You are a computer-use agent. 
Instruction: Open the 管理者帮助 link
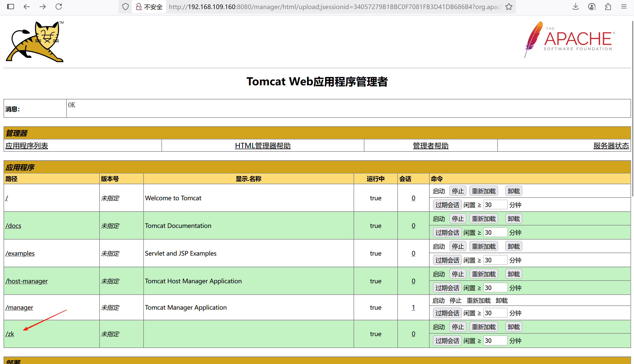[431, 146]
